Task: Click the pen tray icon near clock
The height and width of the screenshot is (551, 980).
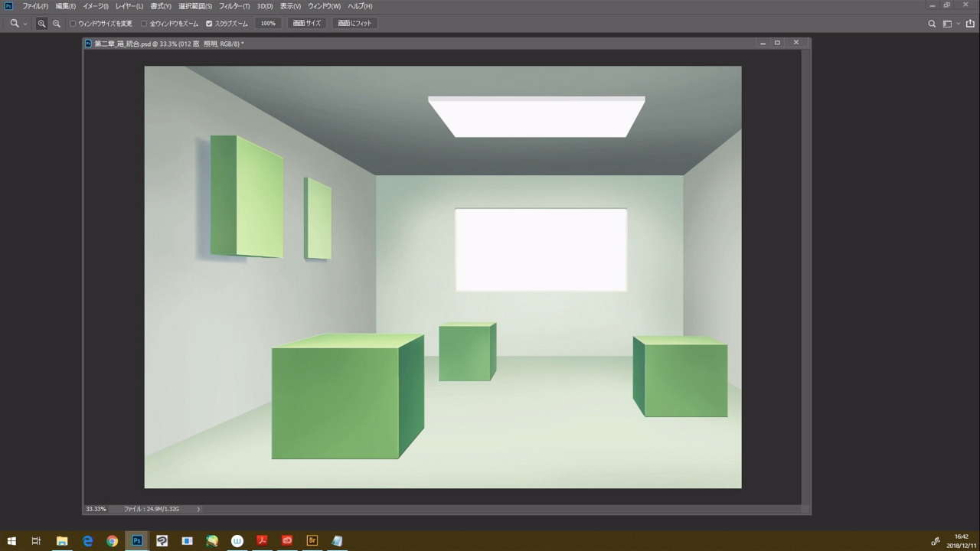Action: (935, 541)
